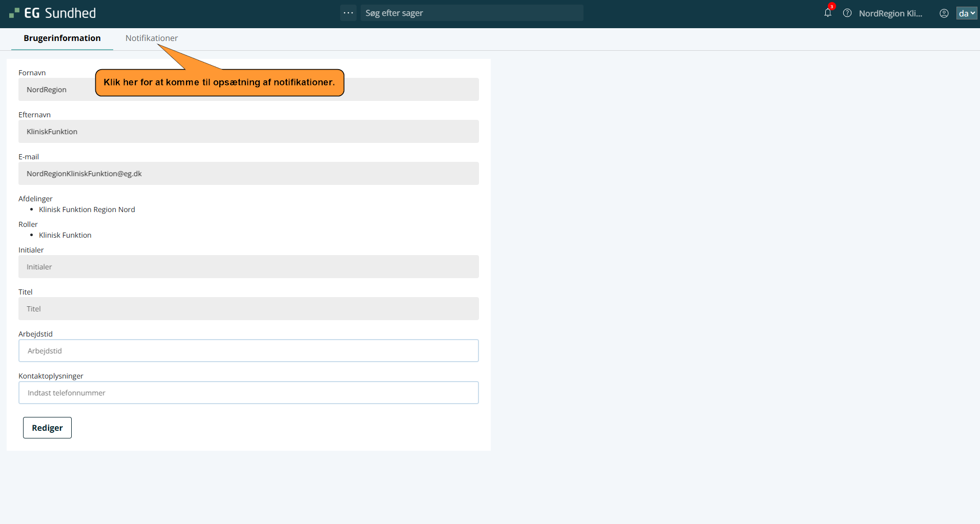The height and width of the screenshot is (524, 980).
Task: Focus the 'Søg efter sager' search box
Action: click(471, 13)
